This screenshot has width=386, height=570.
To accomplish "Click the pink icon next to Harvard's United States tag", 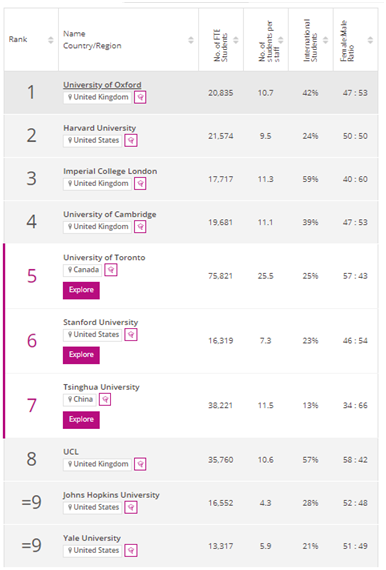I will click(131, 140).
